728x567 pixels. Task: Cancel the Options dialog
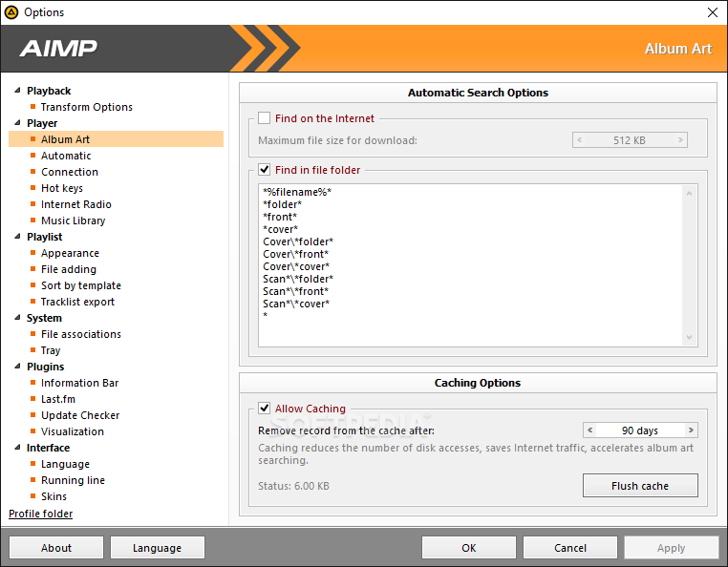570,548
